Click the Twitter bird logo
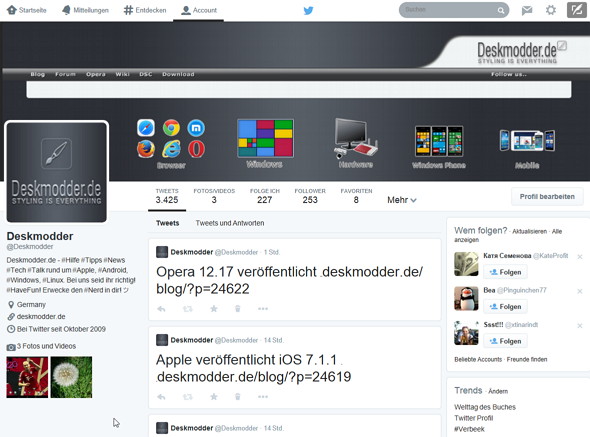This screenshot has height=437, width=590. 308,11
